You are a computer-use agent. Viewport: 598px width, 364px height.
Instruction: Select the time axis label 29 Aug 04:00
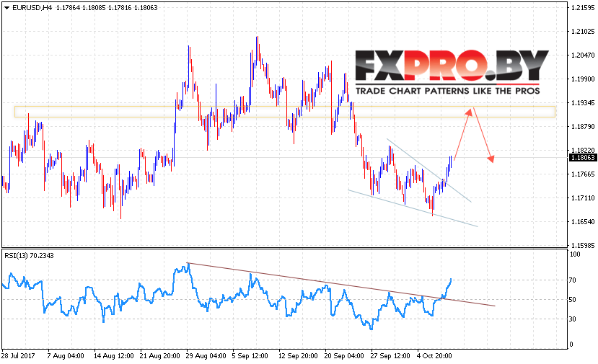click(206, 355)
